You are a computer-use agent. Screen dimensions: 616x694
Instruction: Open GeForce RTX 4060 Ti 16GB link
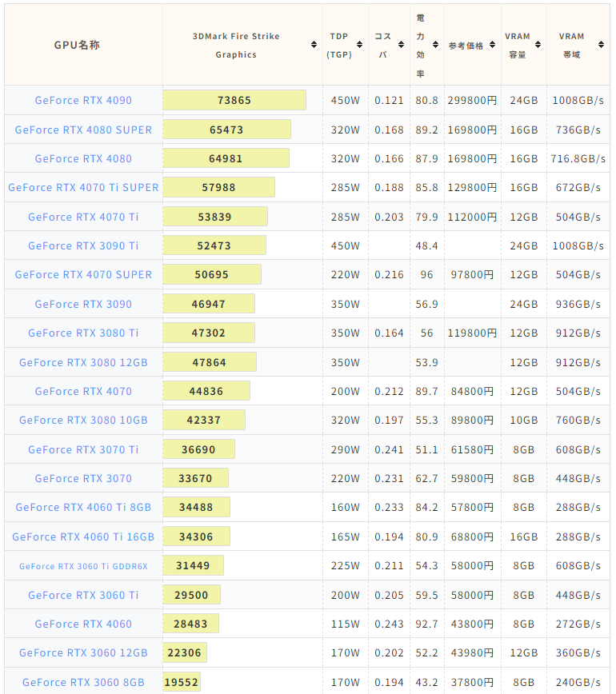tap(83, 536)
